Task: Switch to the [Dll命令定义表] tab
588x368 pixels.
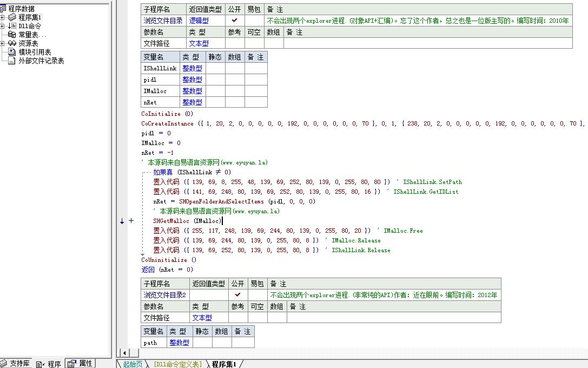Action: (178, 364)
